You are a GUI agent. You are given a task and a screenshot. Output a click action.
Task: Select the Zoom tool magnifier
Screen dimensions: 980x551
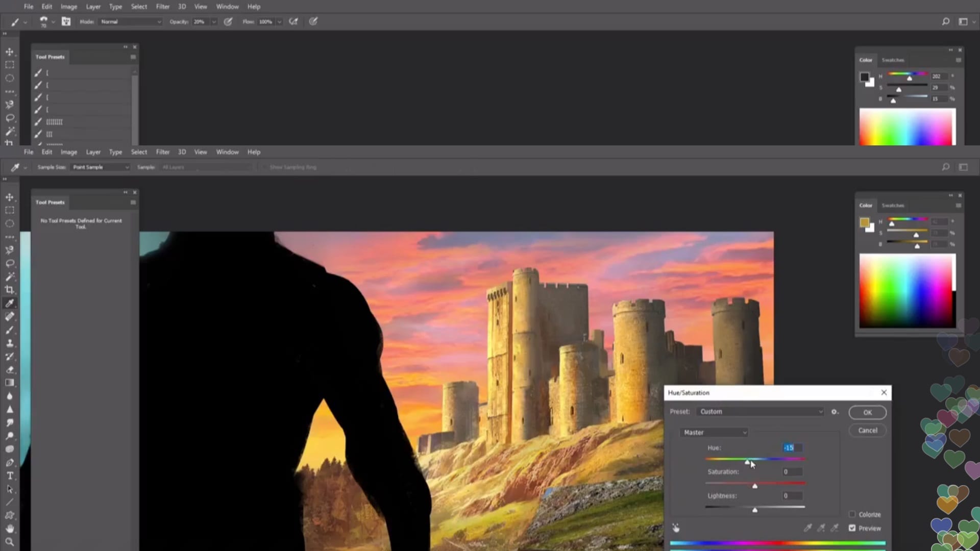pos(10,542)
